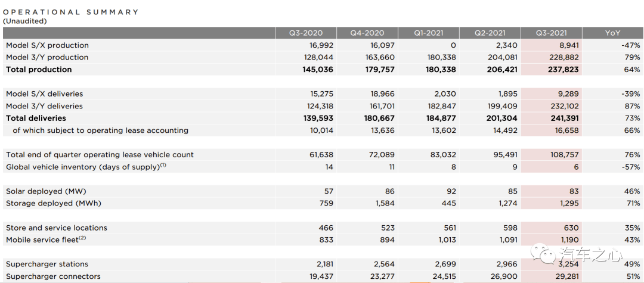
Task: Click value 108,757 in lease vehicle count
Action: coord(565,155)
